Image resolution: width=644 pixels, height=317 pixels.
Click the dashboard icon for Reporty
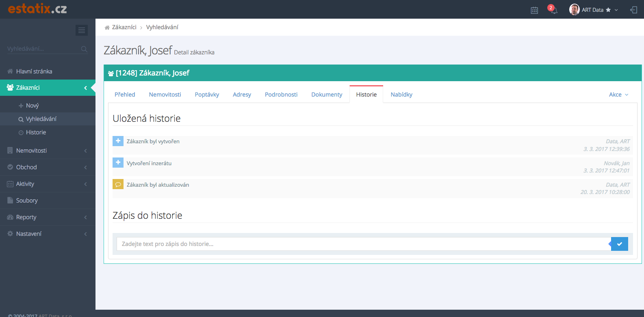(x=10, y=217)
